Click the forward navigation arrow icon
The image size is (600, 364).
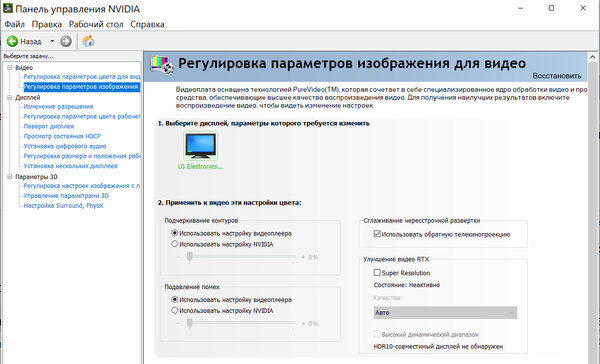[x=66, y=41]
